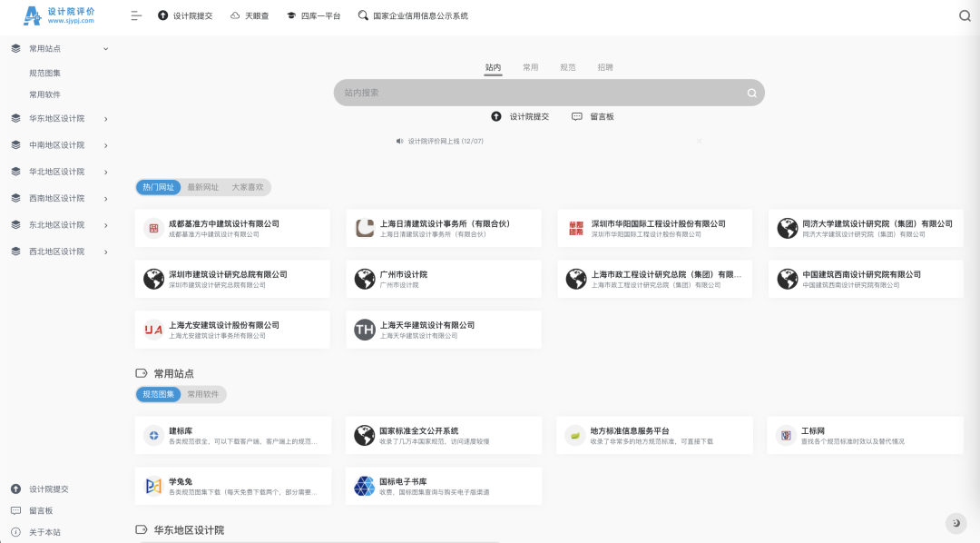Click the 设计院评价 site logo

[58, 15]
